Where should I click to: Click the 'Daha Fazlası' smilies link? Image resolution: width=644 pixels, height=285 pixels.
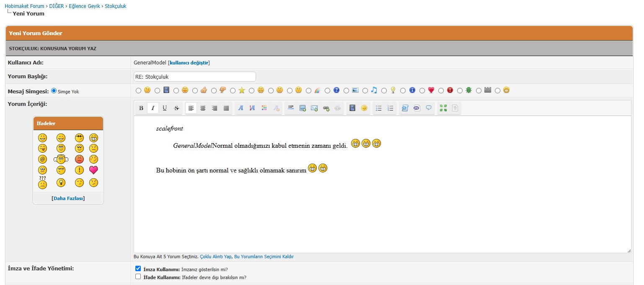68,198
